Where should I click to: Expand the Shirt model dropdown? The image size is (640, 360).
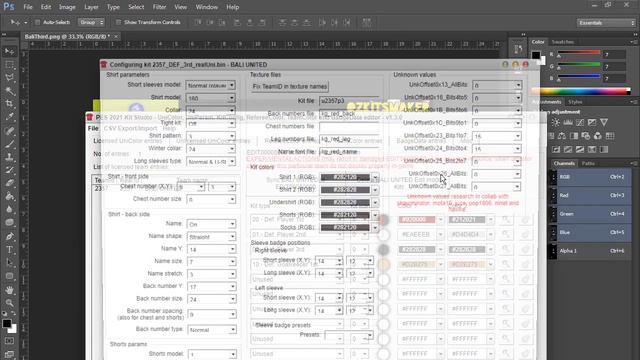point(211,98)
